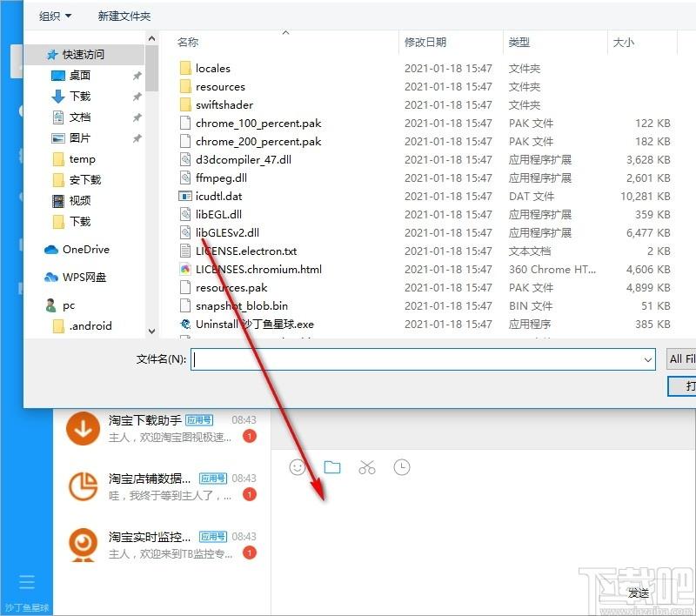
Task: Click the send file folder icon
Action: click(332, 467)
